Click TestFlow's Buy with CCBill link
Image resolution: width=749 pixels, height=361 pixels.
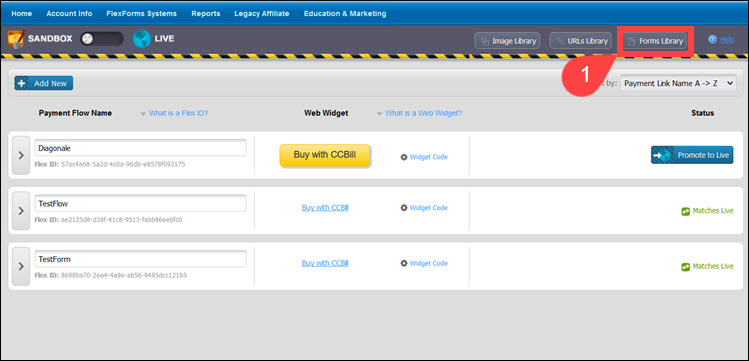click(x=325, y=207)
